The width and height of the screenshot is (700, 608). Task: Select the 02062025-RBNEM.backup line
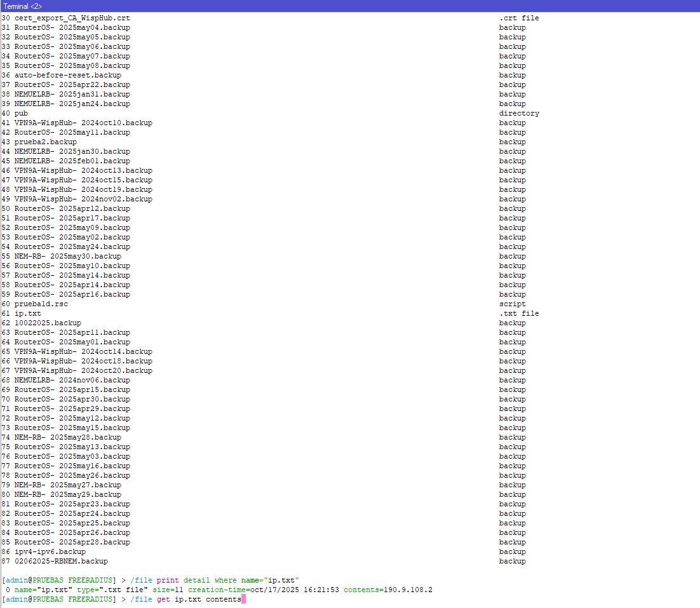[x=61, y=561]
